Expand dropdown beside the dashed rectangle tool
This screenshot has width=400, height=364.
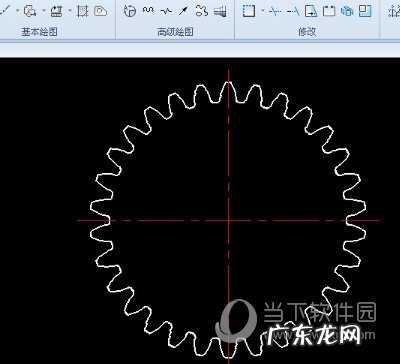[263, 11]
